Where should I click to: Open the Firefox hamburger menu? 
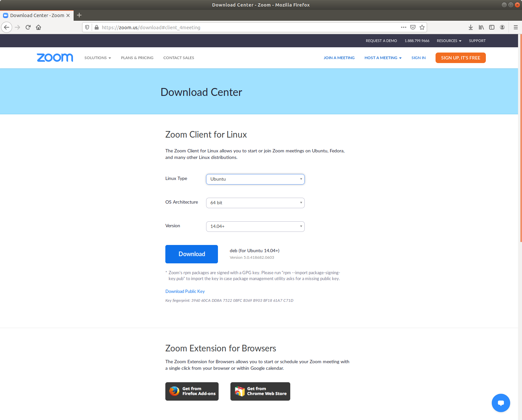(515, 27)
